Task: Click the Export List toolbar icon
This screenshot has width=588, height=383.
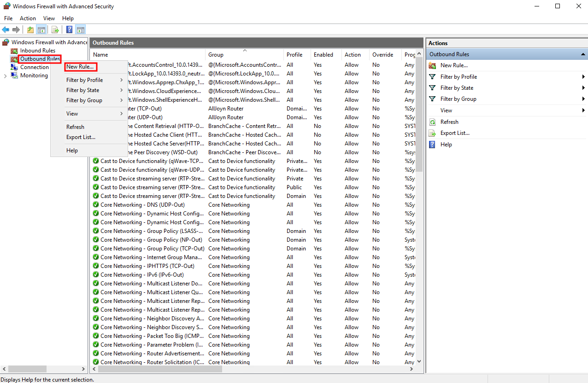Action: (55, 30)
